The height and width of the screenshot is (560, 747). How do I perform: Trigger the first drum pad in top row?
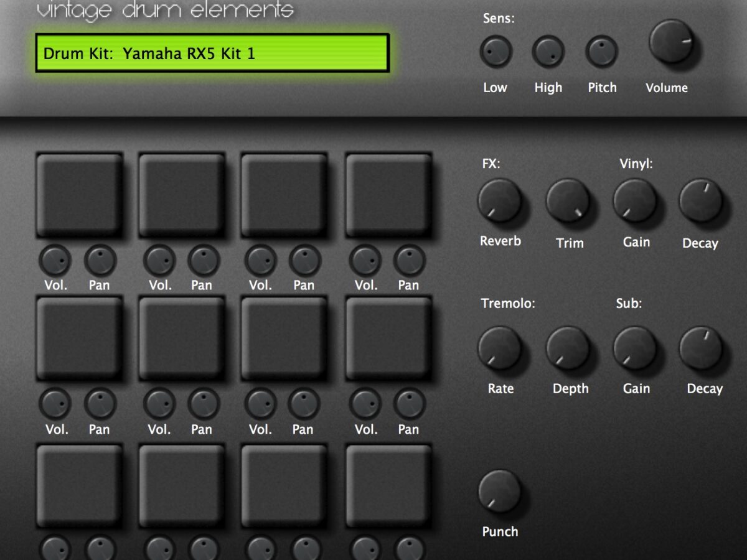(79, 195)
